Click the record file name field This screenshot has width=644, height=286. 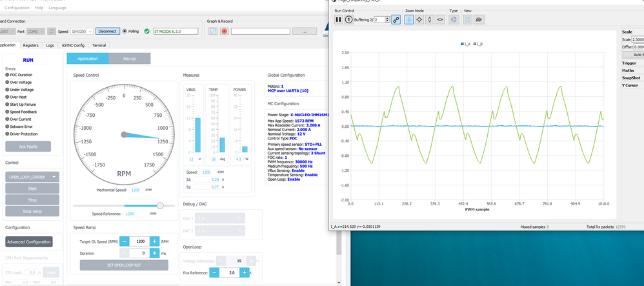[x=261, y=31]
